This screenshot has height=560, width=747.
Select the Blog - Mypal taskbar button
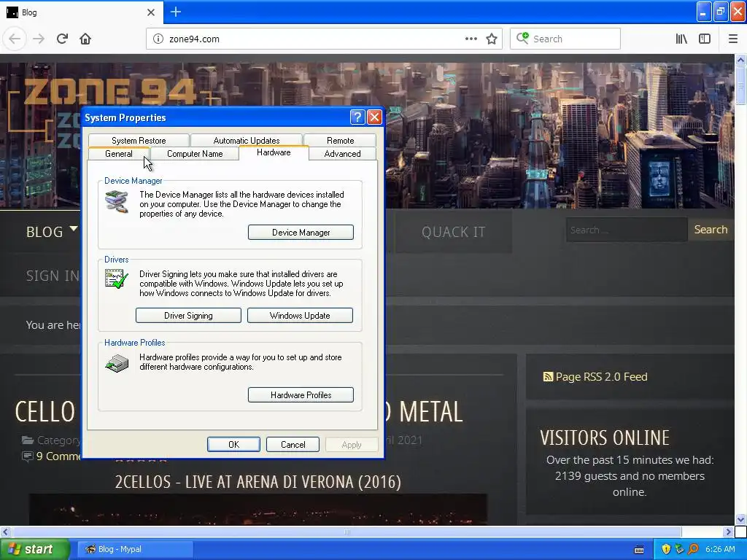(135, 550)
